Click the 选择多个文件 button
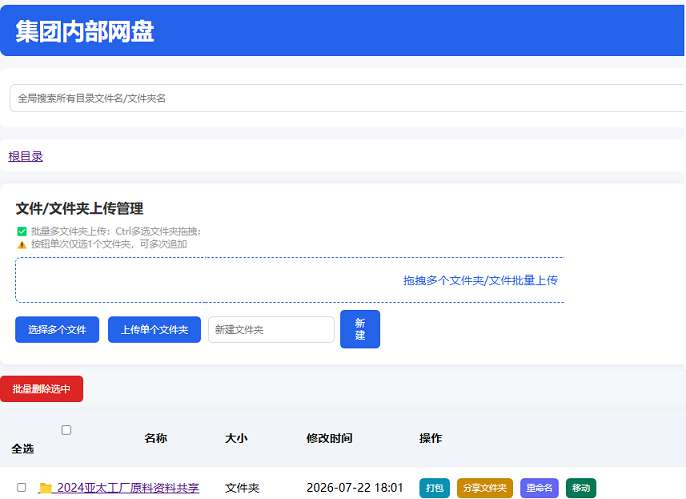This screenshot has height=499, width=686. point(57,329)
